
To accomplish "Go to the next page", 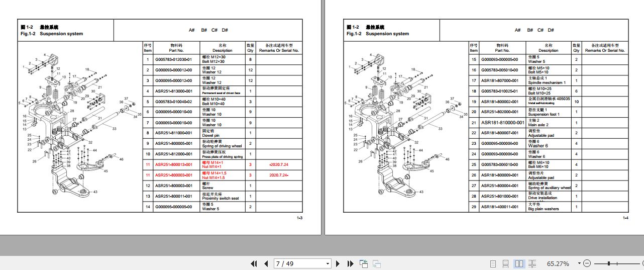I will (x=338, y=263).
